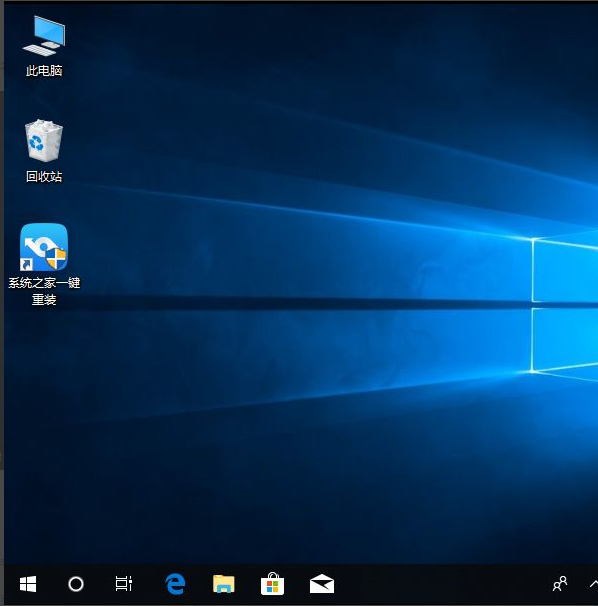Image resolution: width=598 pixels, height=606 pixels.
Task: Open the People icon in the taskbar
Action: (x=560, y=584)
